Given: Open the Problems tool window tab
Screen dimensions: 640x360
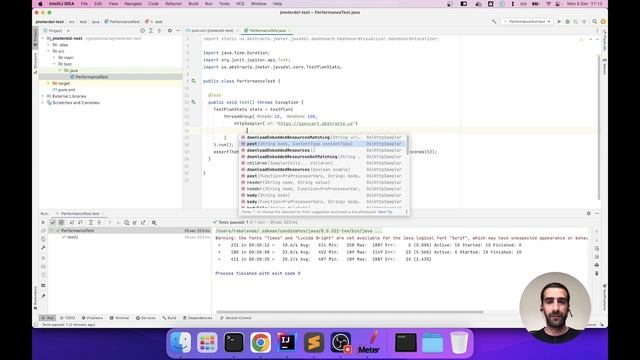Looking at the screenshot, I should 92,318.
